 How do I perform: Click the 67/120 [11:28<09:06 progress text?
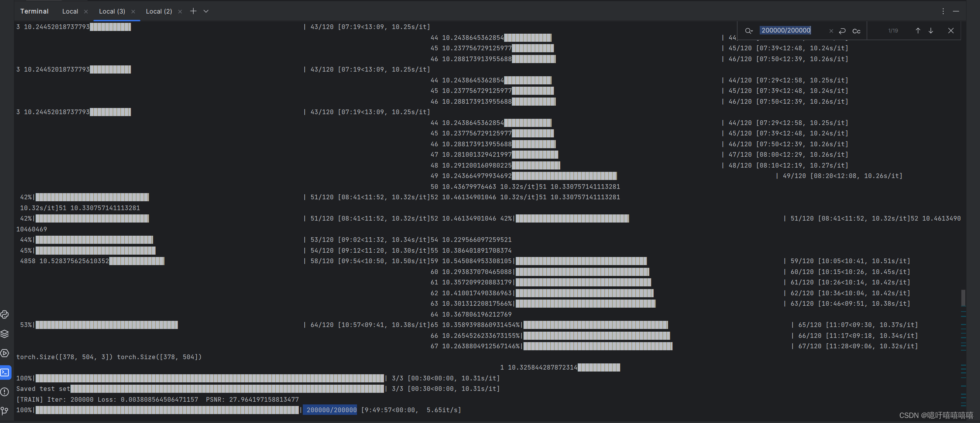(858, 346)
